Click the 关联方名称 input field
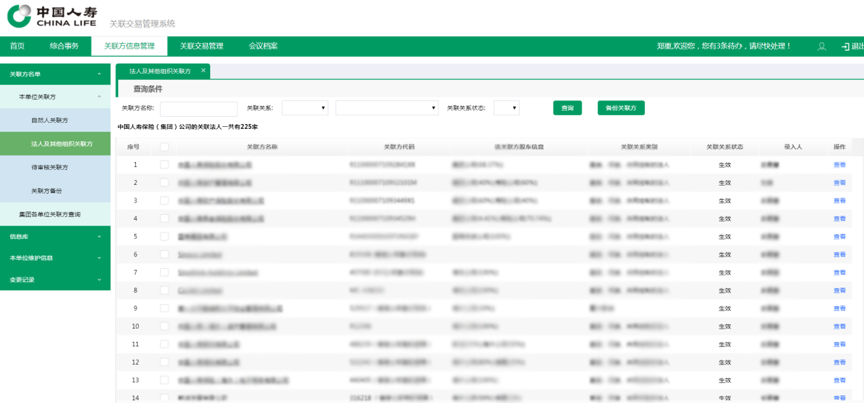864x403 pixels. pyautogui.click(x=198, y=108)
